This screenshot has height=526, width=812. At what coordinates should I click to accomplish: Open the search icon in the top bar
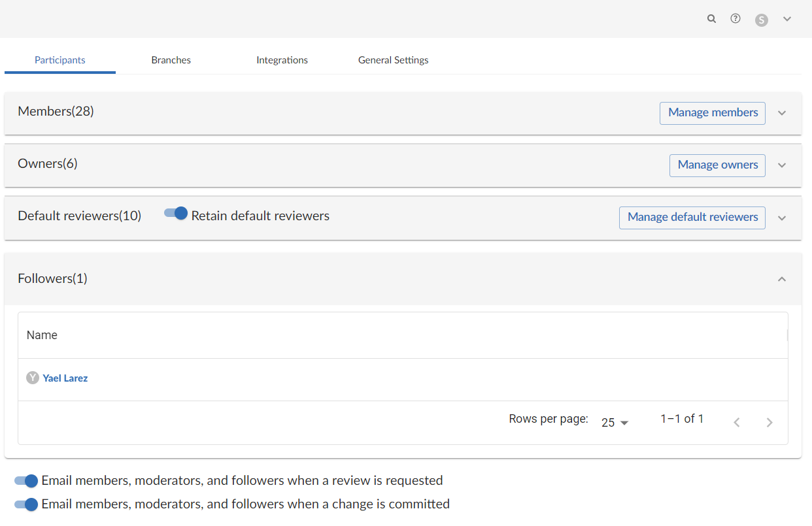711,18
